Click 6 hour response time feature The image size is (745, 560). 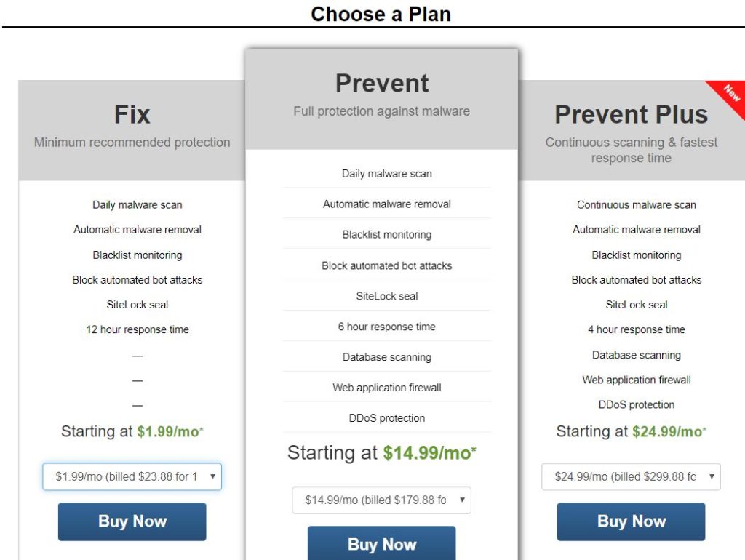tap(387, 327)
